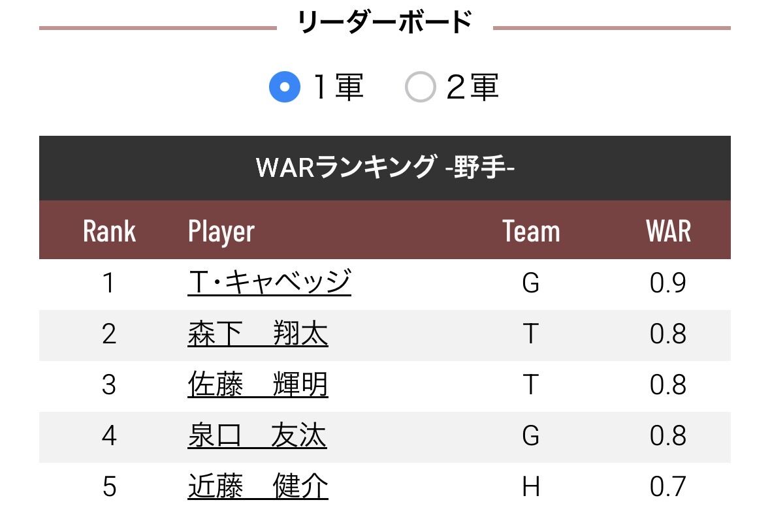Click the リーダーボード section heading
Screen dimensions: 770x532
385,23
